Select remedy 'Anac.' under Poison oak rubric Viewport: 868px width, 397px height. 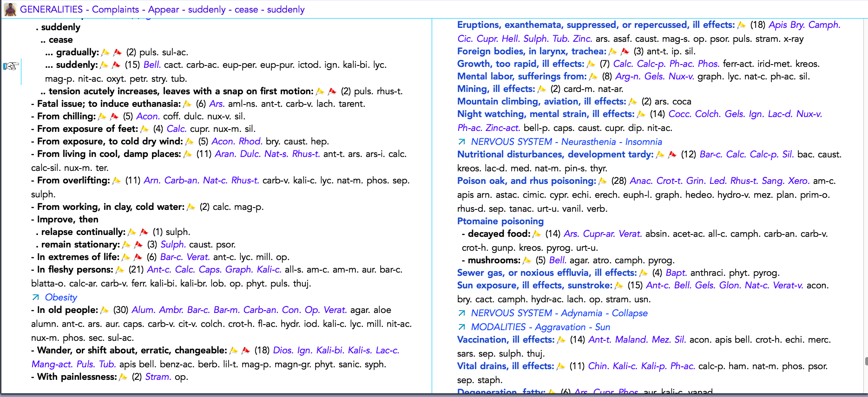click(641, 181)
